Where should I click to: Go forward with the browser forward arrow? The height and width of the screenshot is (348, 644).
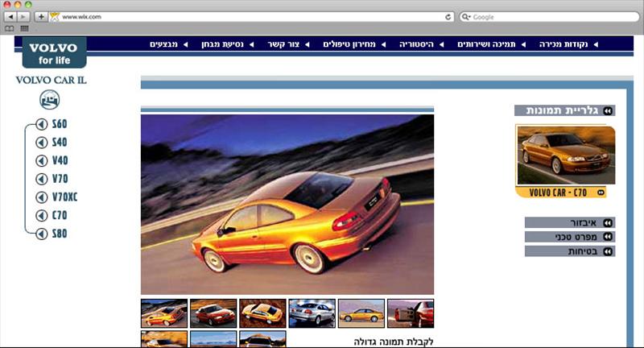[23, 17]
